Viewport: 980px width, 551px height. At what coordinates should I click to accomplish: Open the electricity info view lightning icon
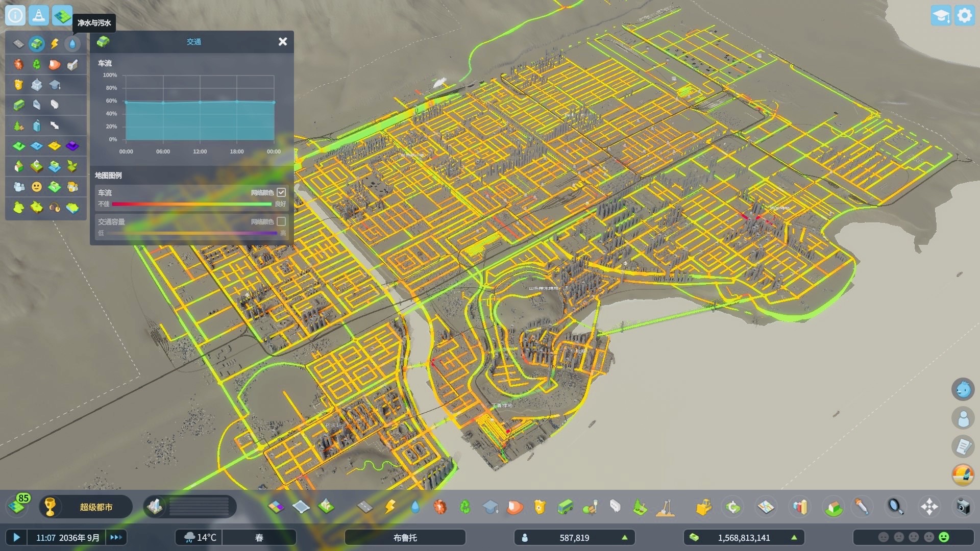(55, 44)
